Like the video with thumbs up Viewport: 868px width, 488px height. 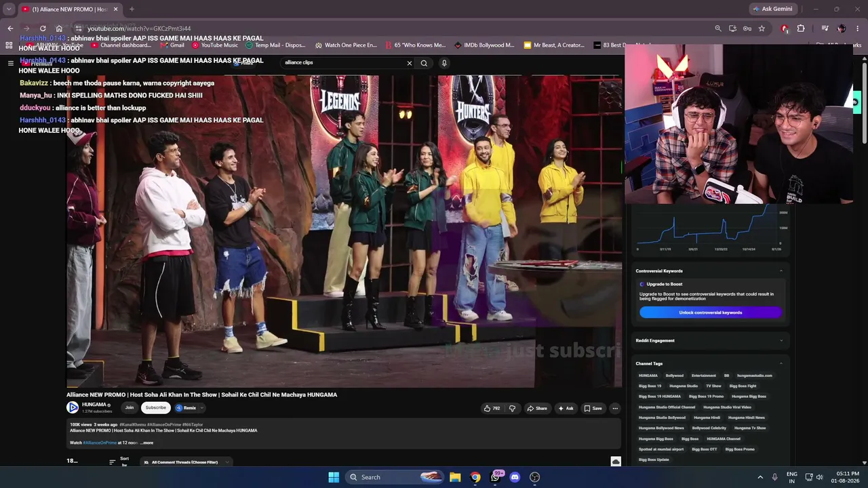pyautogui.click(x=492, y=408)
